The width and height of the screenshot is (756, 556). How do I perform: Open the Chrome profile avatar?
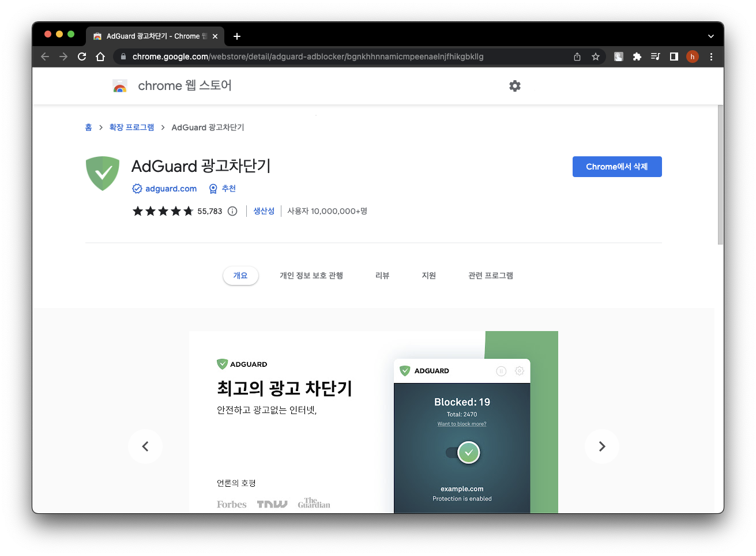(693, 57)
